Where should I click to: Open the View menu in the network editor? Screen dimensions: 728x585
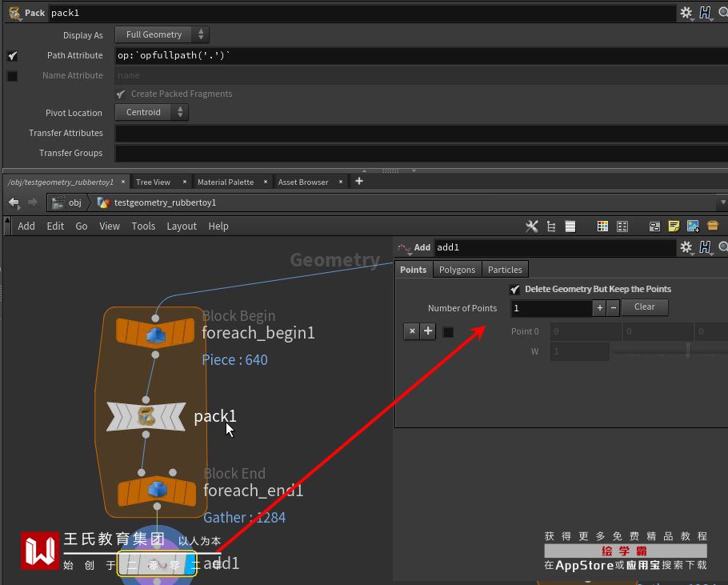click(110, 226)
